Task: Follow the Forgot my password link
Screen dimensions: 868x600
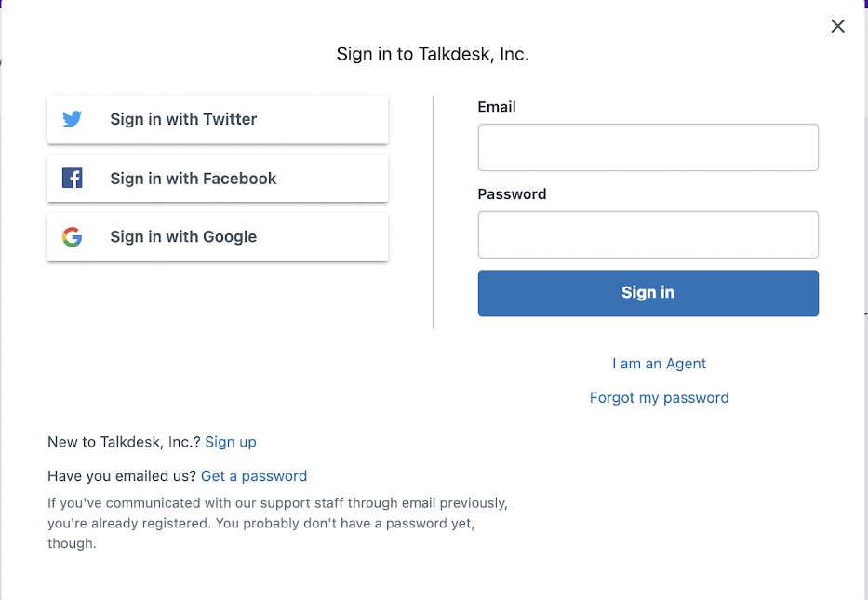Action: point(659,398)
